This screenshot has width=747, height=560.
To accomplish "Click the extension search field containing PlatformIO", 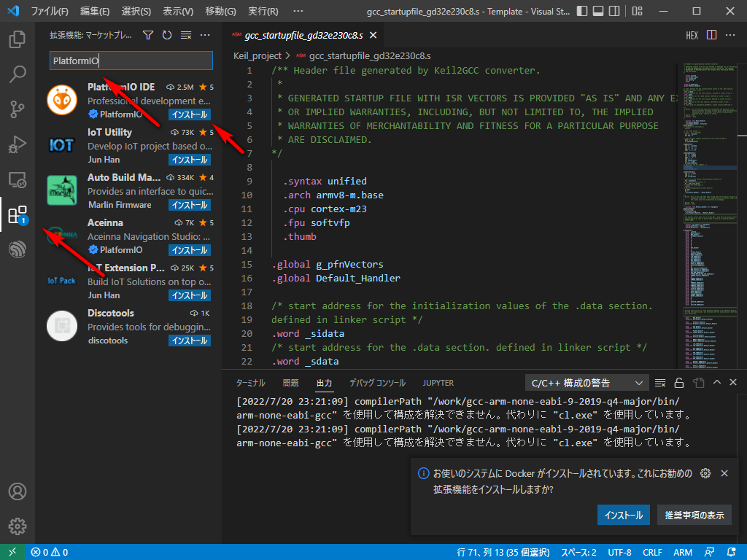I will point(131,61).
